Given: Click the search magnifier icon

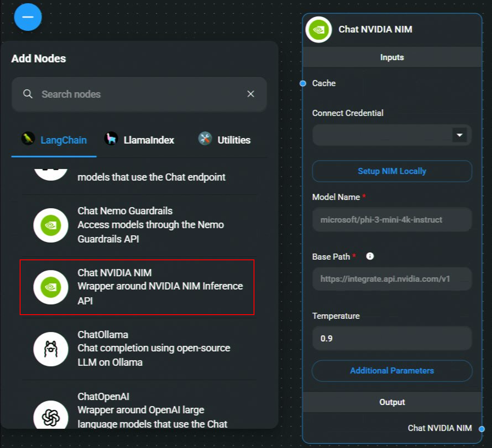Looking at the screenshot, I should pos(28,94).
